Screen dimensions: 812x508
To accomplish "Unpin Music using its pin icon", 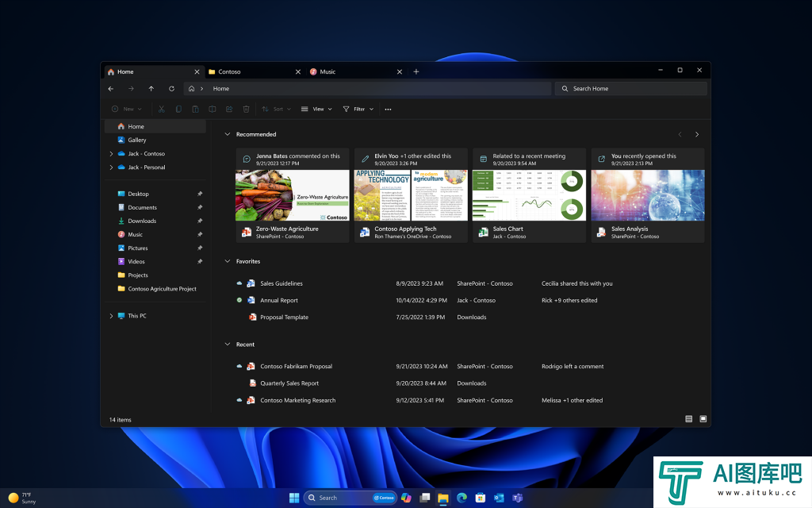I will click(x=200, y=234).
